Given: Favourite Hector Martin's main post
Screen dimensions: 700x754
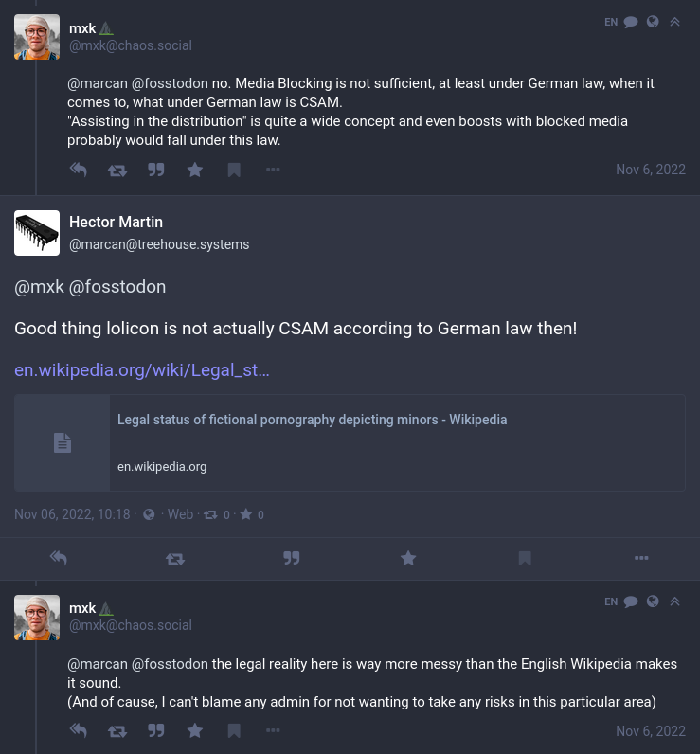Looking at the screenshot, I should pos(408,558).
